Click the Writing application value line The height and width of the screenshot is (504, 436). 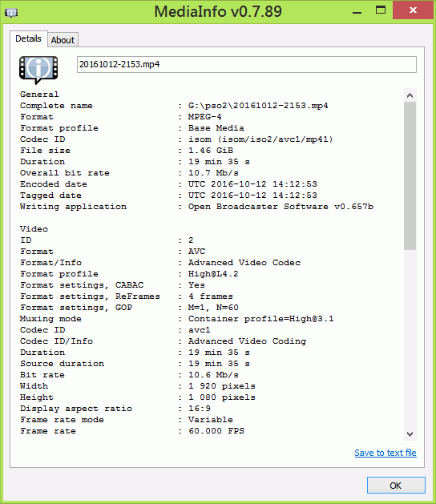tap(196, 207)
